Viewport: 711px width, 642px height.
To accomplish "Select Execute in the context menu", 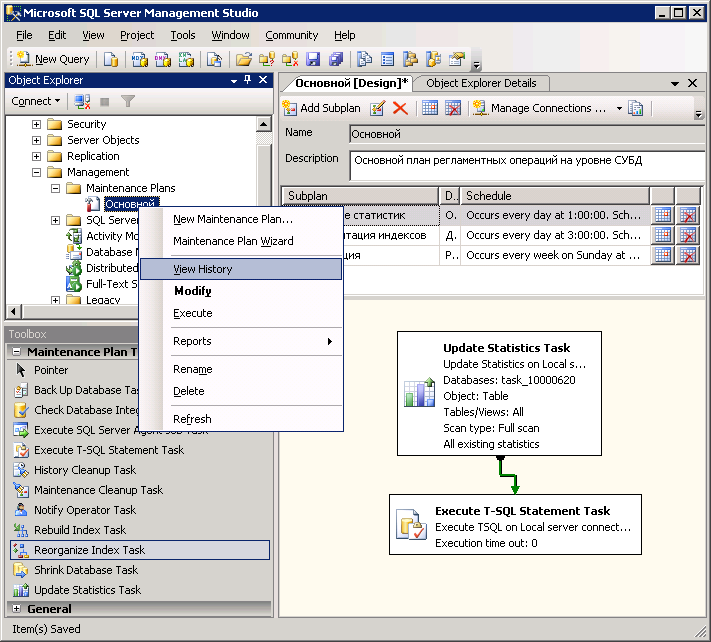I will tap(193, 313).
